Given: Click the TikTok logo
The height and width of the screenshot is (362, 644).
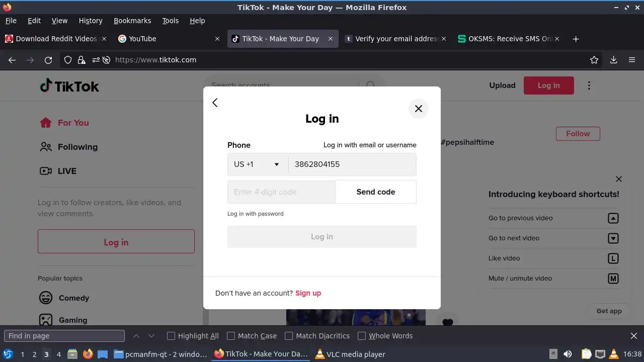Looking at the screenshot, I should pos(69,86).
